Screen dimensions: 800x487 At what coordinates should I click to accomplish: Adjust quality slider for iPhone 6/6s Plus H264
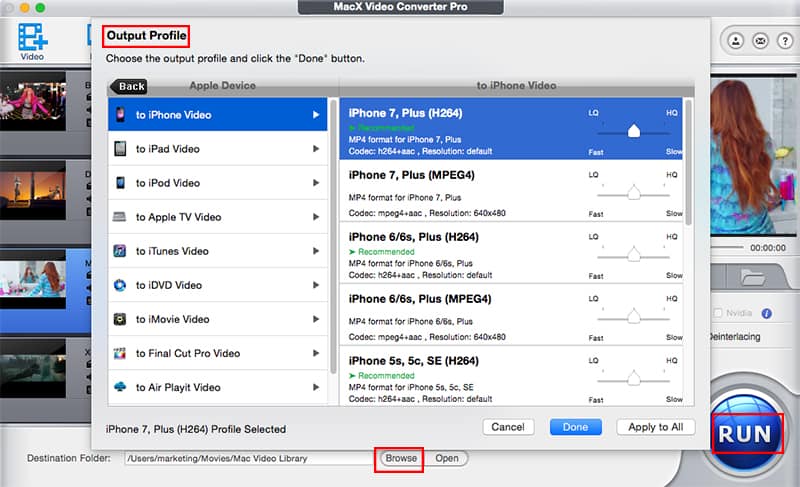click(x=634, y=254)
